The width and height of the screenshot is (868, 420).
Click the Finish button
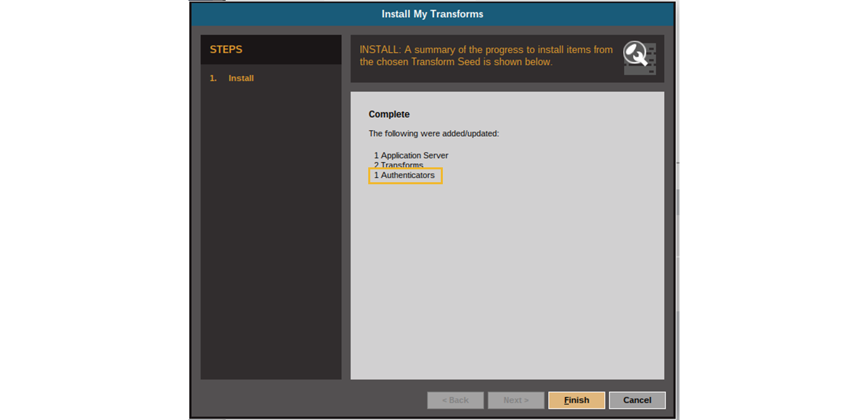[576, 400]
